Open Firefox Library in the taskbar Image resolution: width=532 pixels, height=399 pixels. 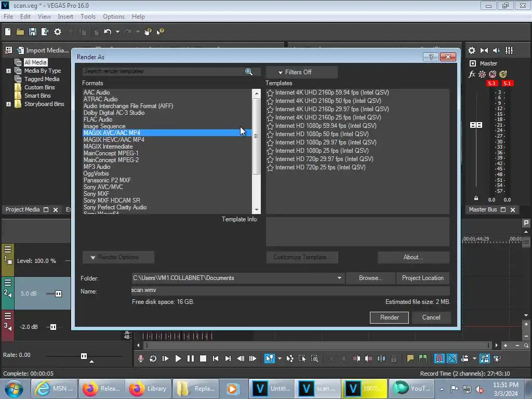tap(148, 389)
